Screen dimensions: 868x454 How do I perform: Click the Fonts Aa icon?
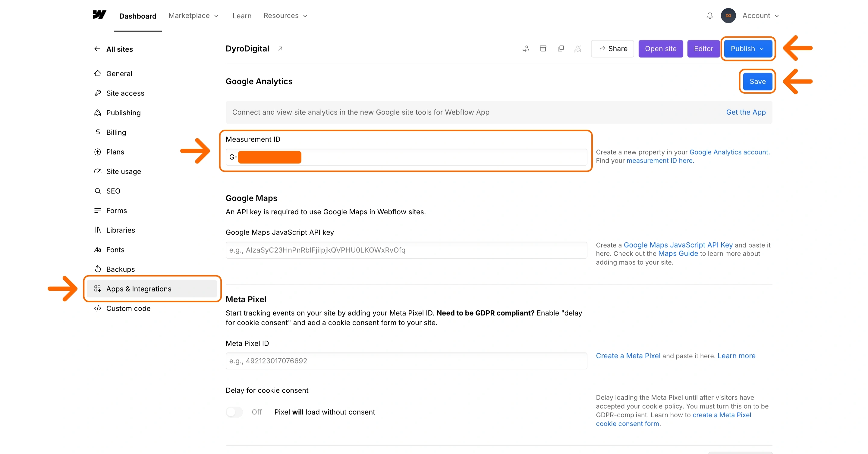[x=98, y=249]
